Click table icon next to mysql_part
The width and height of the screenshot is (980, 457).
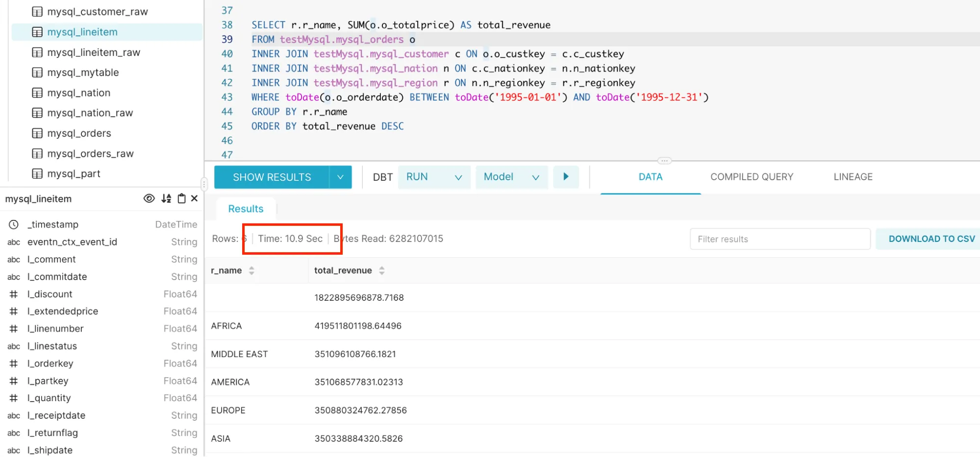tap(37, 173)
